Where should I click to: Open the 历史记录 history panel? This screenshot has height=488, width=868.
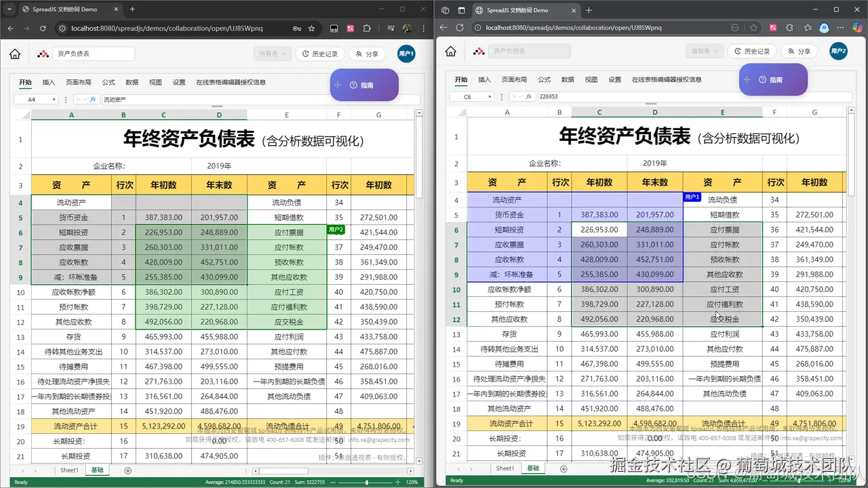tap(320, 53)
